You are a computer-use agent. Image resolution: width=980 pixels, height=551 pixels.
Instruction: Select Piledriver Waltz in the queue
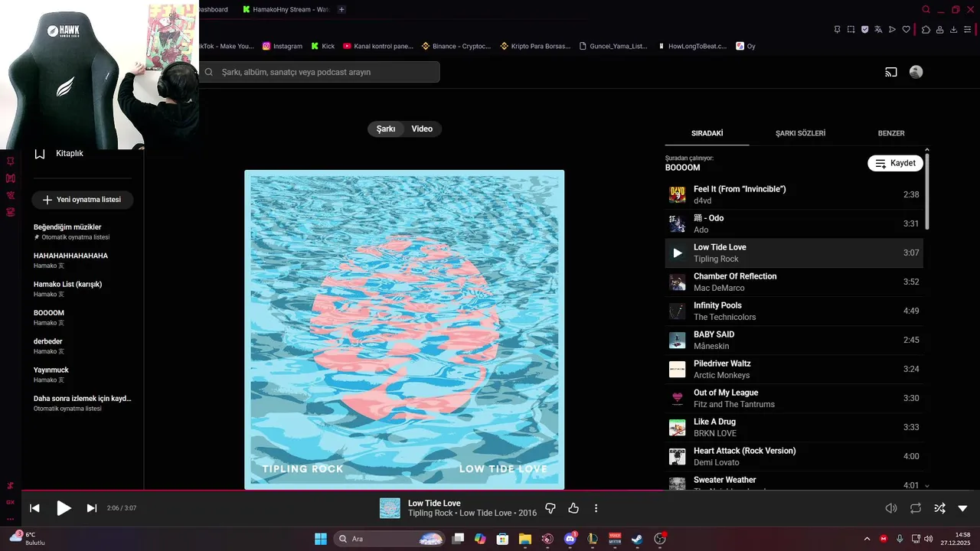pos(794,369)
